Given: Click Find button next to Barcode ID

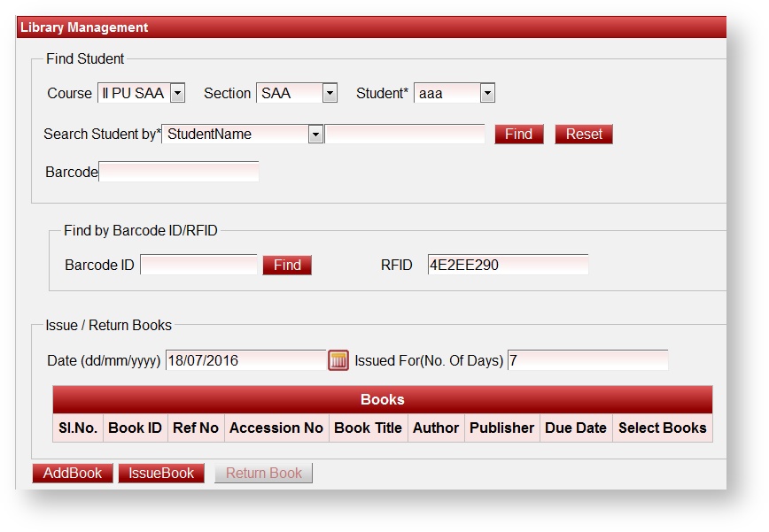Looking at the screenshot, I should pyautogui.click(x=287, y=265).
